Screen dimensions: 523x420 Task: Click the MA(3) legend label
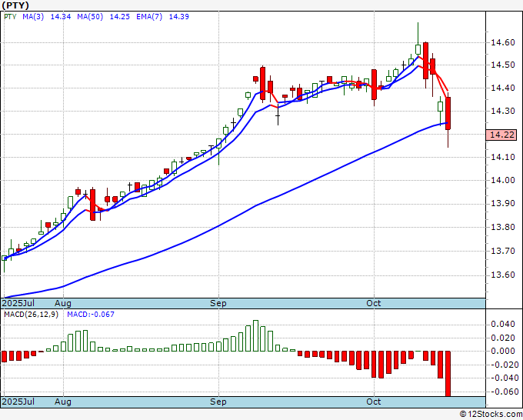(33, 17)
